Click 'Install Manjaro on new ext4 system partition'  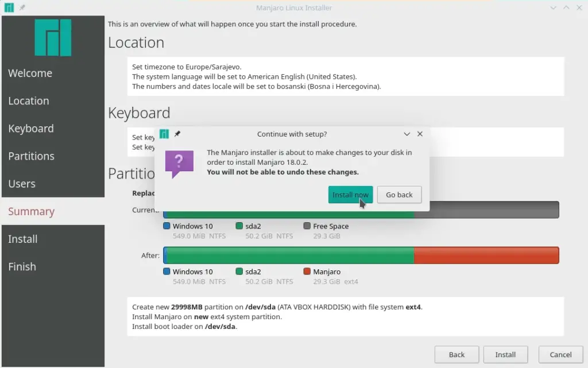pos(207,317)
